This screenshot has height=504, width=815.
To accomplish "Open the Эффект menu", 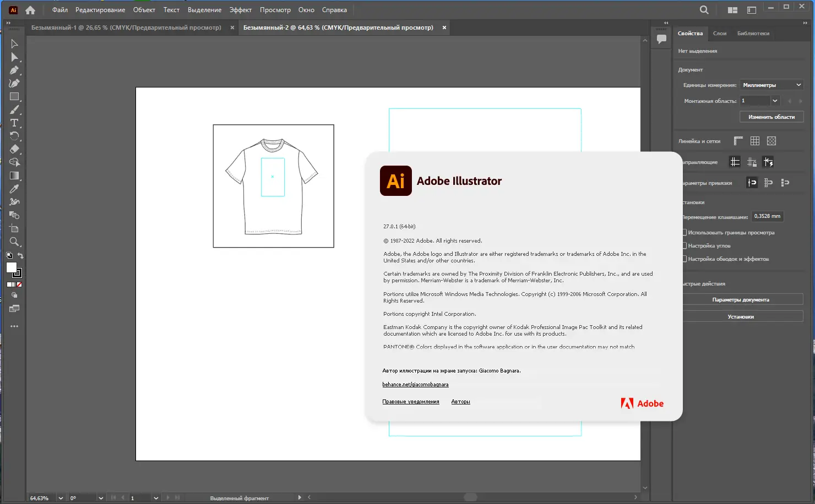I will 241,10.
